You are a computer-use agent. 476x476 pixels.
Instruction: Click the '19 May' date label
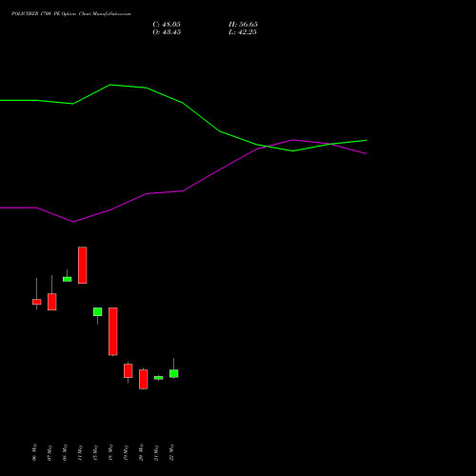[x=126, y=452]
